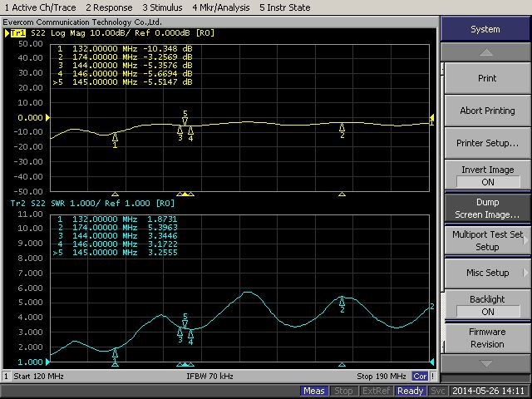Open the Mkr/Analysis menu
This screenshot has width=532, height=399.
point(221,7)
